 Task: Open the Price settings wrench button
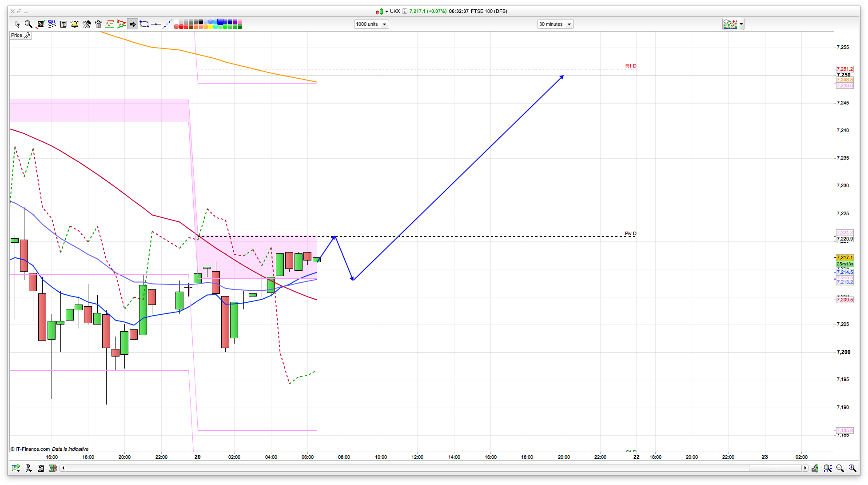28,35
